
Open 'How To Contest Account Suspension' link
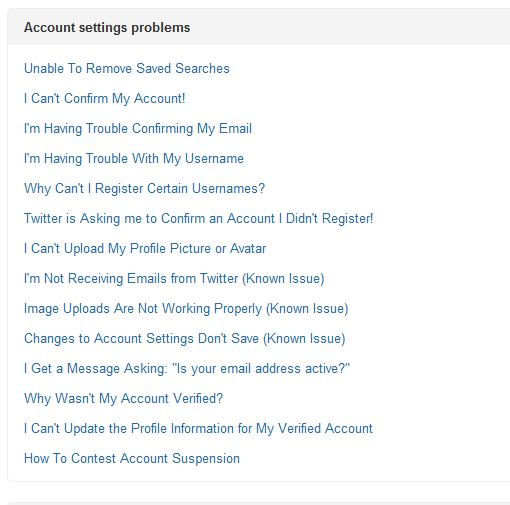(x=132, y=459)
